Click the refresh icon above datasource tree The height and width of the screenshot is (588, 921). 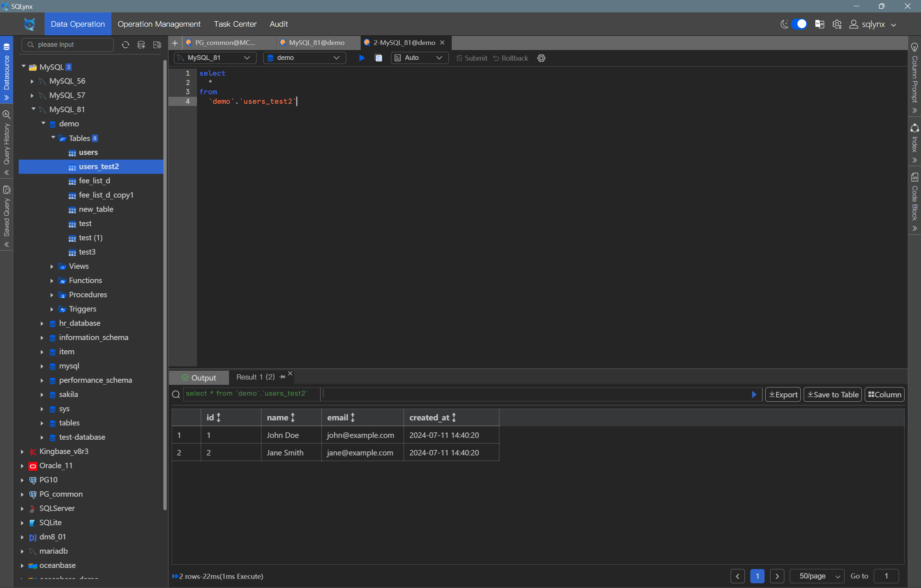click(125, 45)
